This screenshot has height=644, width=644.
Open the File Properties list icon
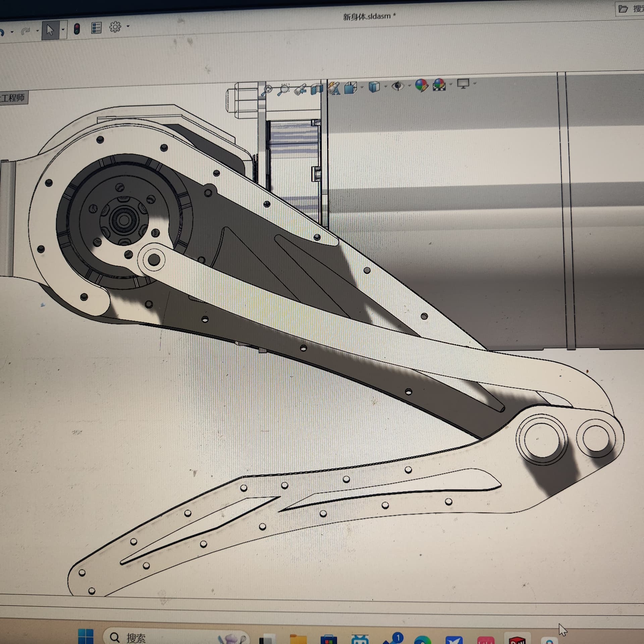click(96, 28)
